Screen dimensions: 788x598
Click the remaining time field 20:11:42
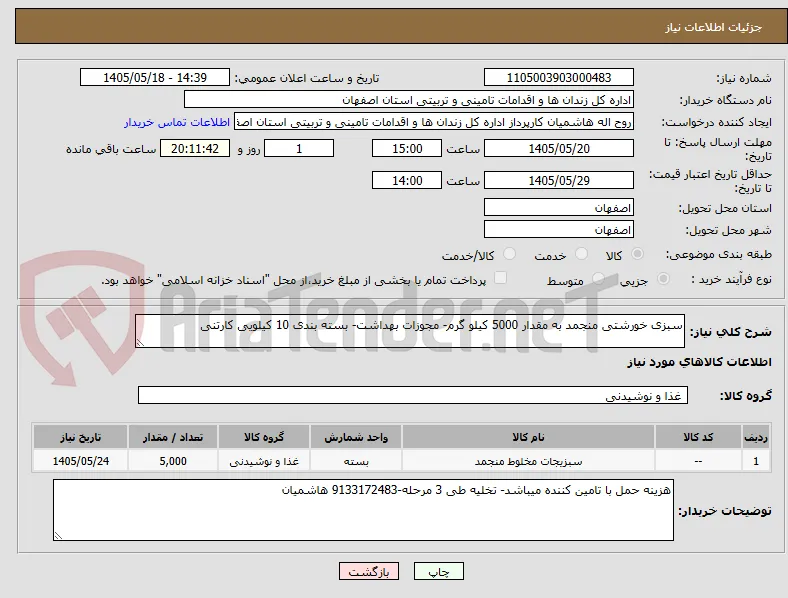[x=195, y=148]
